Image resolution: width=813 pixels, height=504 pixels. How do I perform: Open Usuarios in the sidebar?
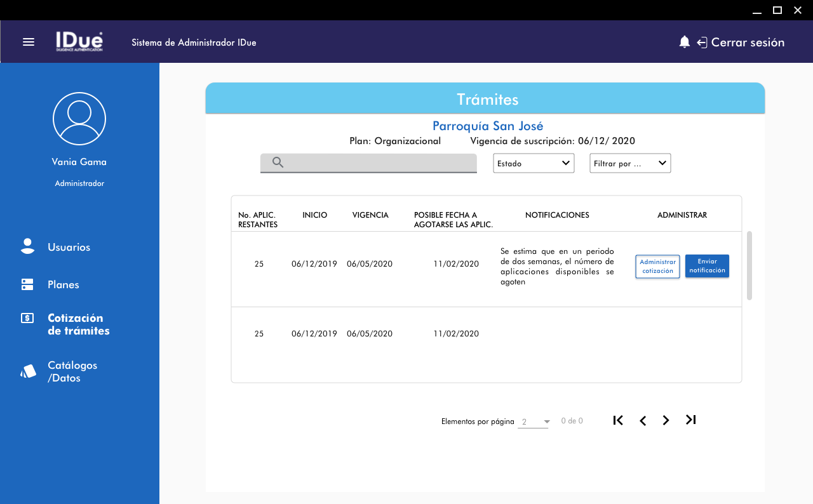[69, 247]
